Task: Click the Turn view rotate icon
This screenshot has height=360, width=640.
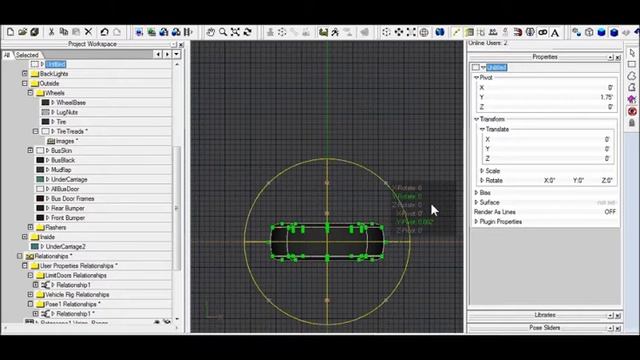Action: click(247, 32)
